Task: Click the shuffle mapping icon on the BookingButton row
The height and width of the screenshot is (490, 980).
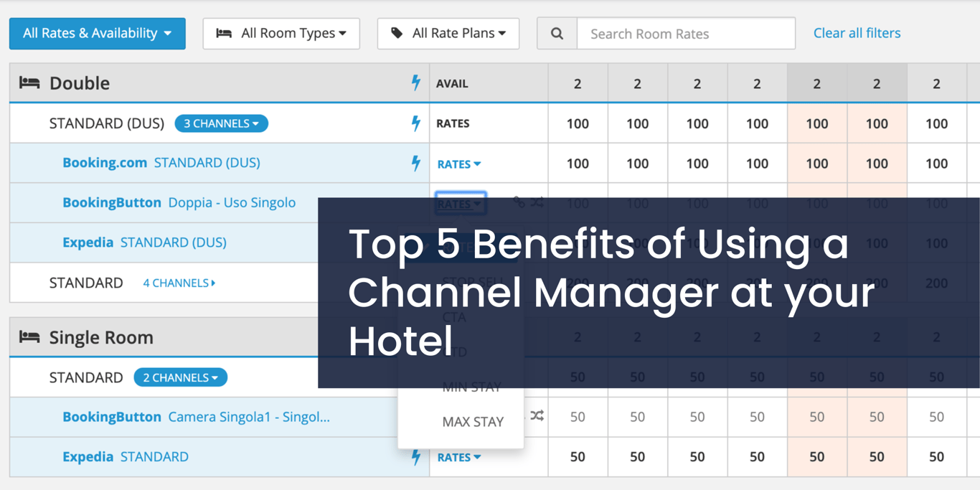Action: tap(535, 203)
